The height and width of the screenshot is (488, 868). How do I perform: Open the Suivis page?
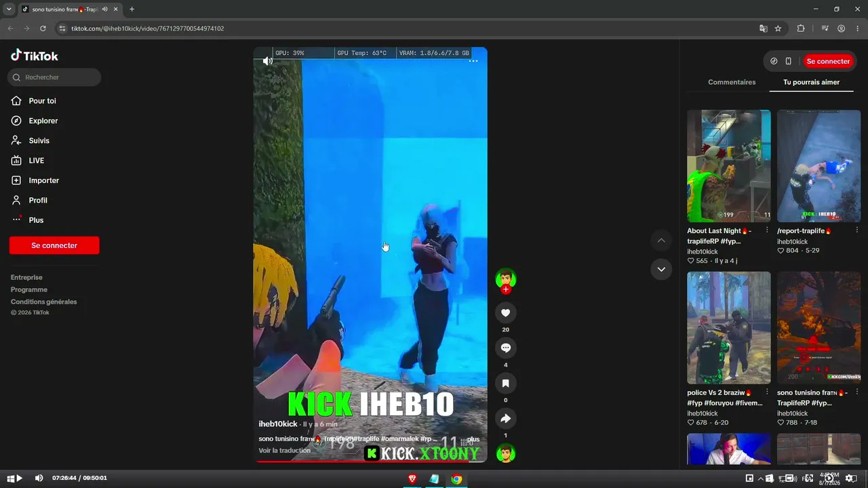click(39, 140)
